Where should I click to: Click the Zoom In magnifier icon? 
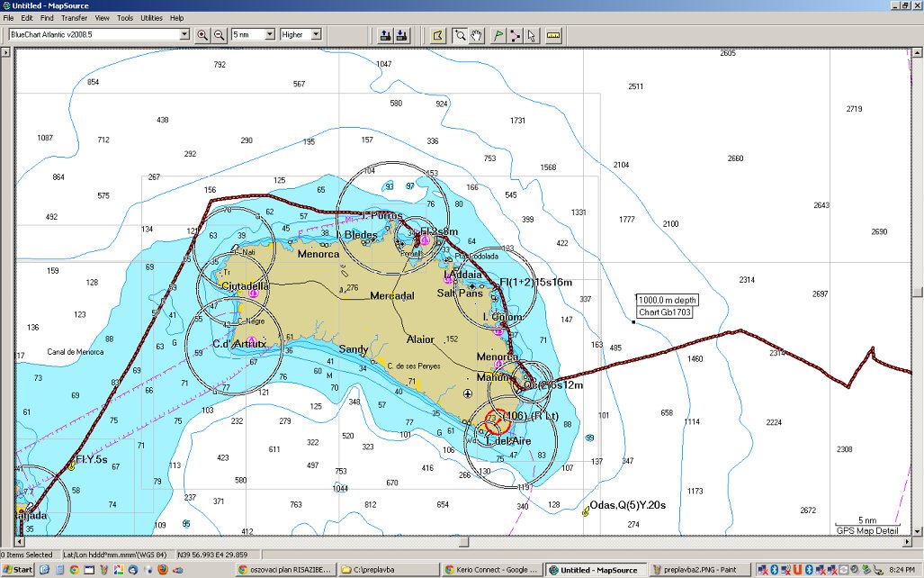[x=202, y=35]
